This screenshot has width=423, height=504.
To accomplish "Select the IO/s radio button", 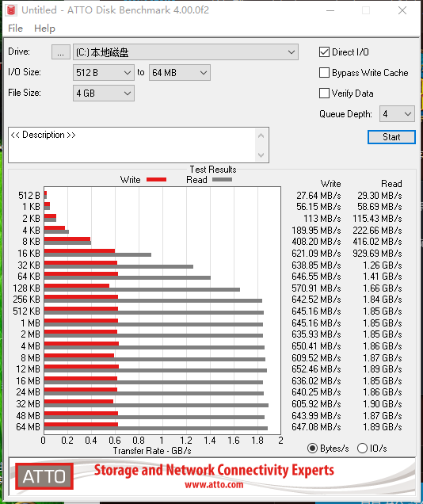I will pyautogui.click(x=362, y=448).
